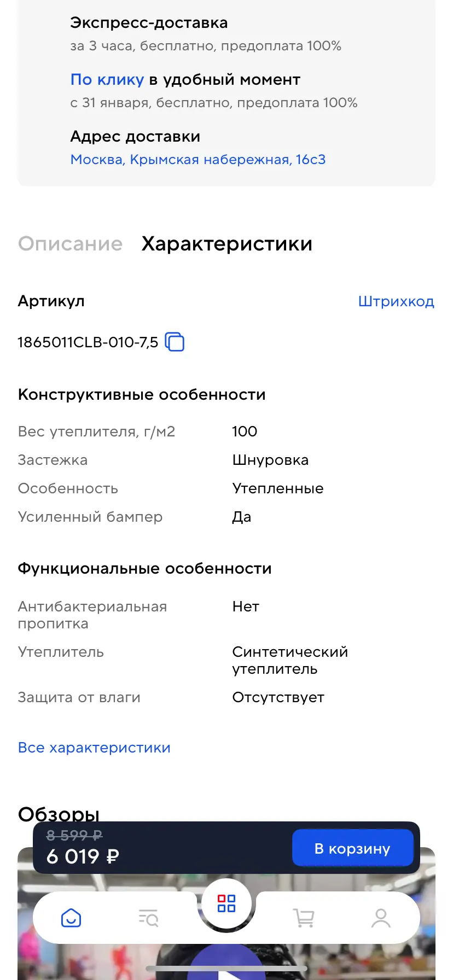The height and width of the screenshot is (980, 453).
Task: Select the Экспресс-доставка option
Action: [x=149, y=23]
